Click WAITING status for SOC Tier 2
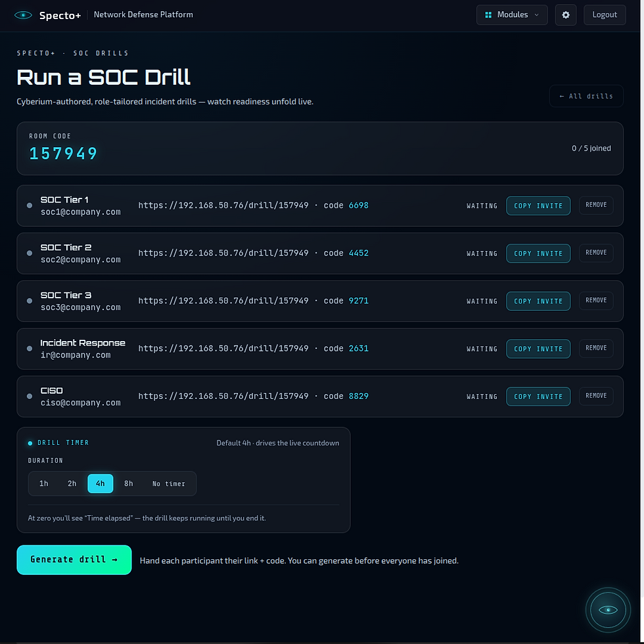The image size is (644, 644). click(x=482, y=254)
